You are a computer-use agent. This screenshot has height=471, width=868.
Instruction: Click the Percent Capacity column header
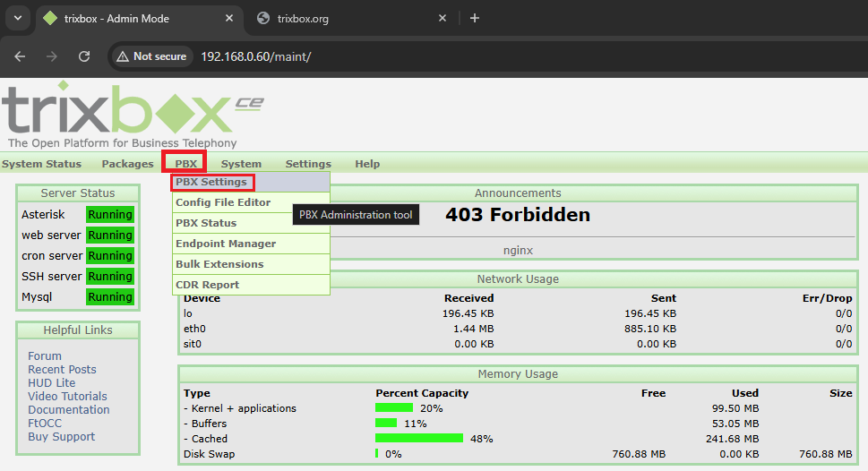click(422, 393)
